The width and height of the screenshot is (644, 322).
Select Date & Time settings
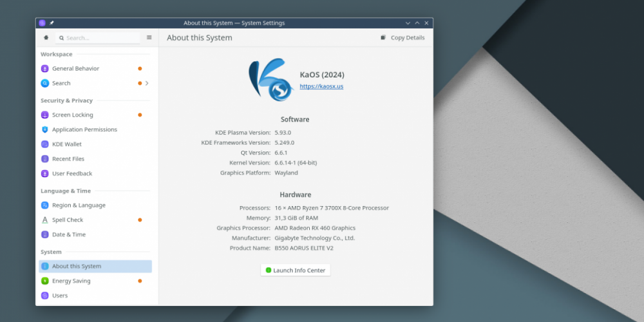[x=95, y=234]
